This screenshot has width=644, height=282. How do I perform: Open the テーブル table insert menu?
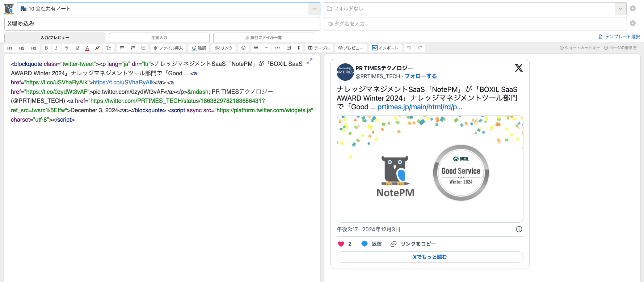[319, 48]
